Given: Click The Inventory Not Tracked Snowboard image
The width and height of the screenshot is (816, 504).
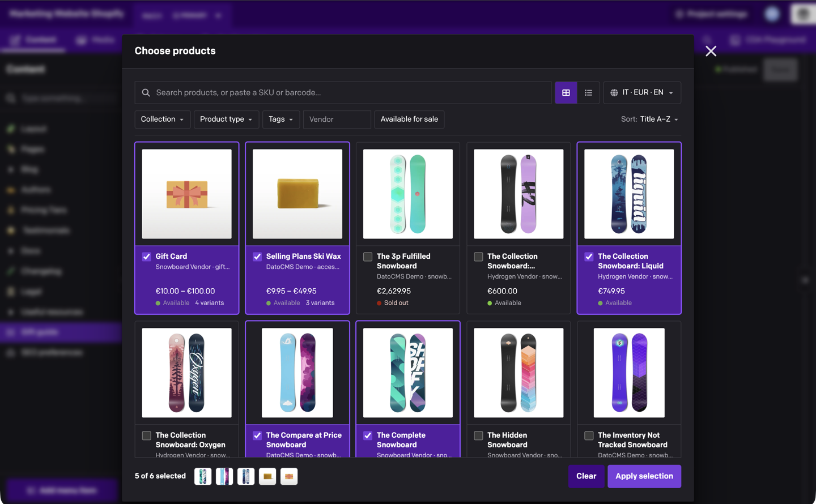Looking at the screenshot, I should (629, 373).
